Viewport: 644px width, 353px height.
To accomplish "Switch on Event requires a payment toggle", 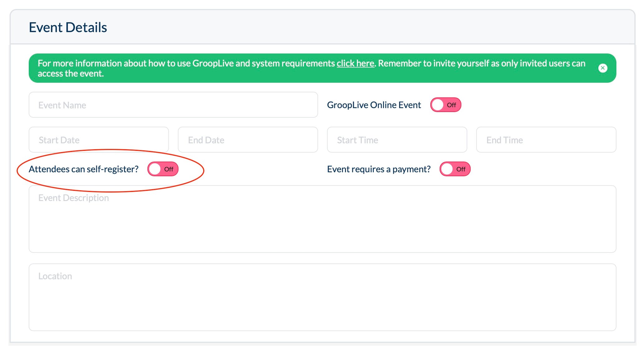I will click(x=455, y=169).
